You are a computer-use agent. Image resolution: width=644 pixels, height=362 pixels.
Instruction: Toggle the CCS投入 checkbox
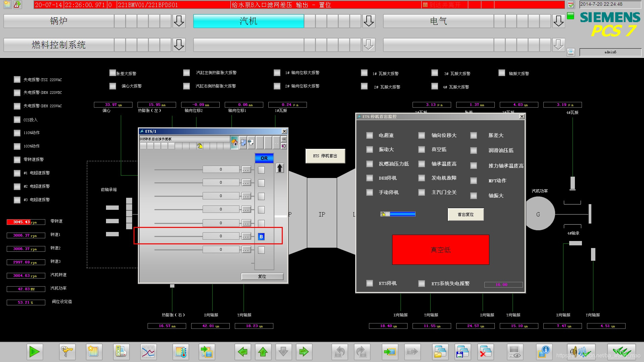click(17, 120)
